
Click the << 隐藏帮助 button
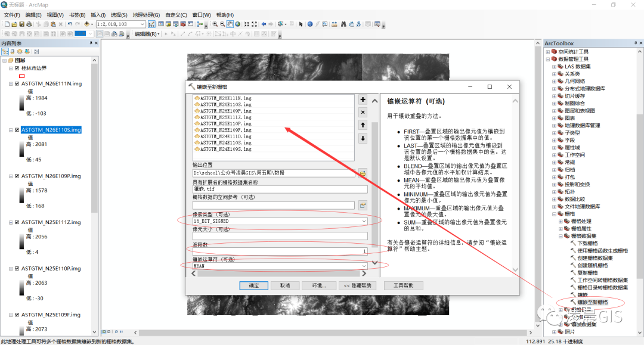click(x=358, y=285)
